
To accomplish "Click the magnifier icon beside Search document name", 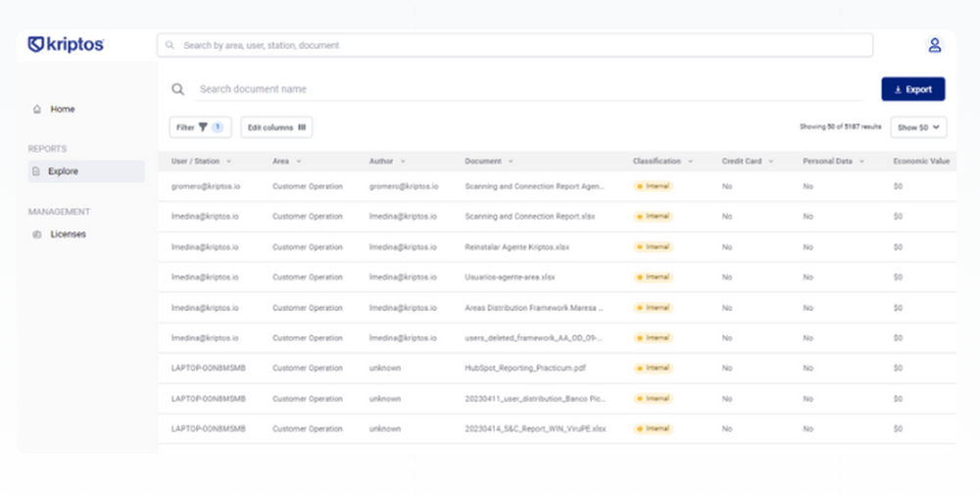I will coord(178,89).
